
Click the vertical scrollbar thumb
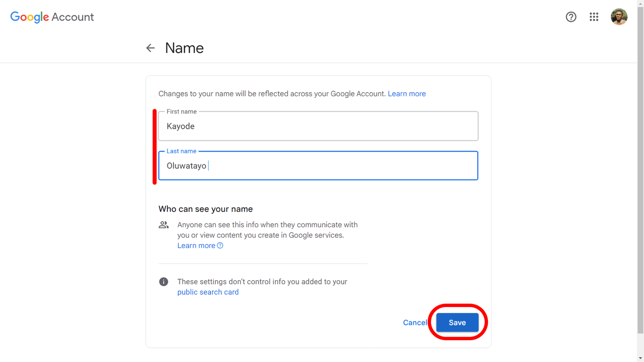pos(640,168)
